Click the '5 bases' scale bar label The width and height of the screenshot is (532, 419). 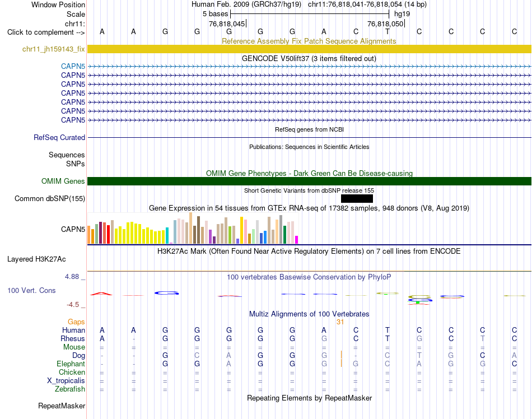(x=216, y=14)
